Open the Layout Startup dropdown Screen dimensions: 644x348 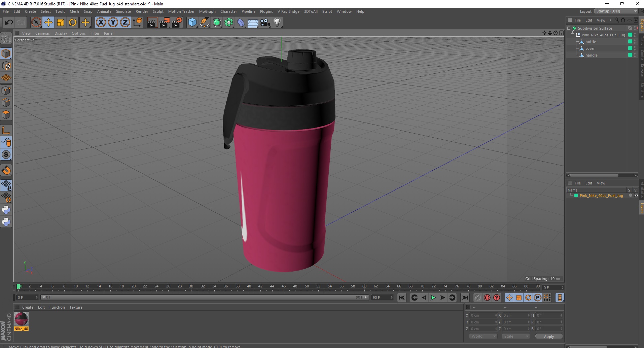click(x=616, y=11)
